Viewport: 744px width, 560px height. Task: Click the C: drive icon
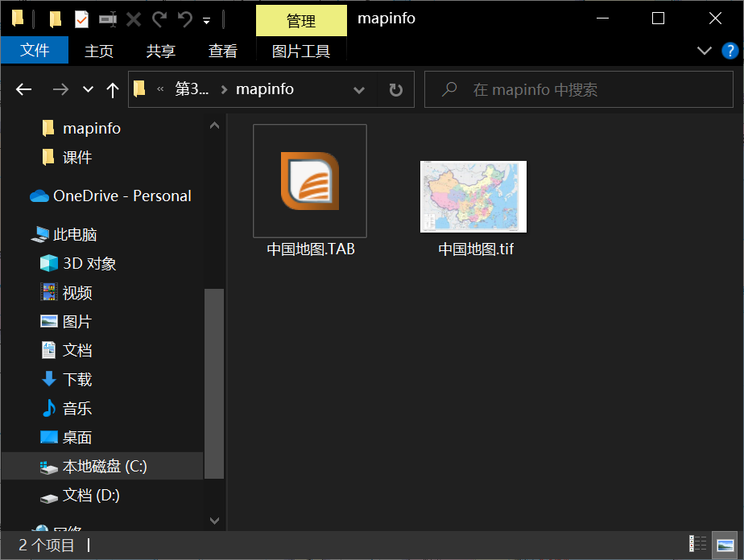pos(49,467)
